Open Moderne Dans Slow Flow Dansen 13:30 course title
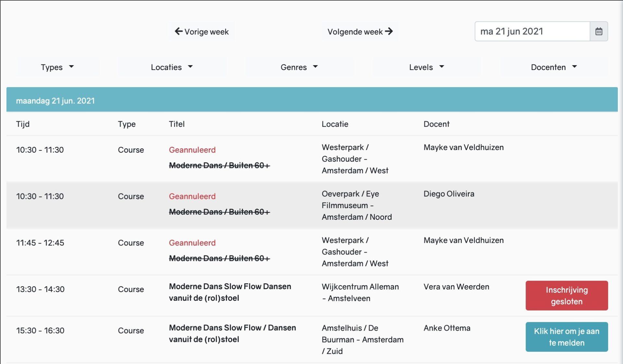Screen dimensions: 623x364 (230, 292)
